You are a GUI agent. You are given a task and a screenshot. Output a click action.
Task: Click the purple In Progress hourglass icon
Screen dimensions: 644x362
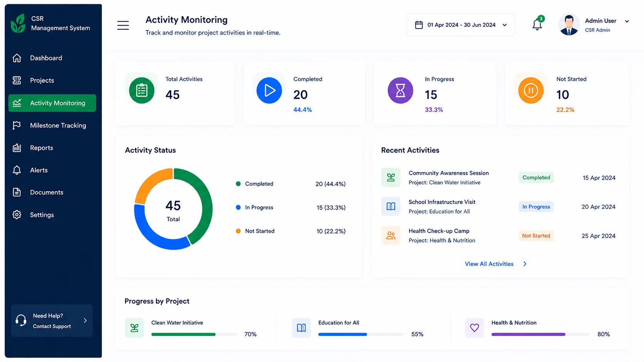click(400, 90)
